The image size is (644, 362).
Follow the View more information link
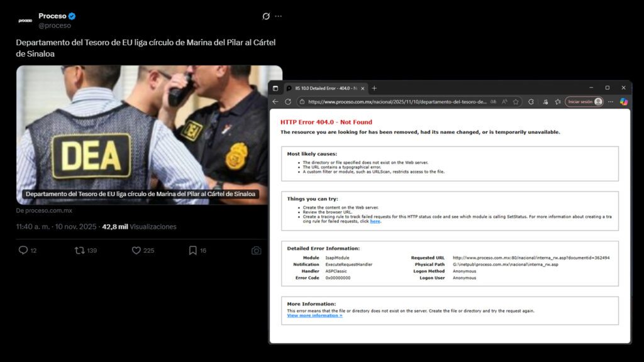coord(314,315)
